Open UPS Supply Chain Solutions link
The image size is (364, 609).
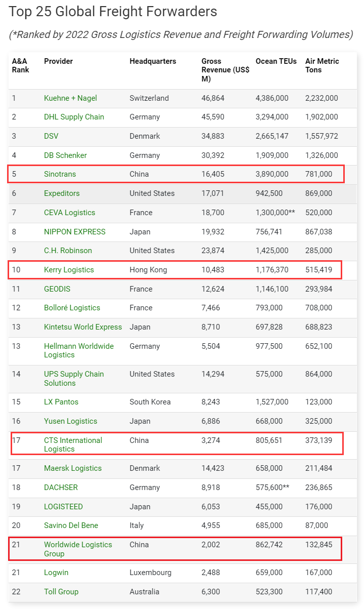pyautogui.click(x=74, y=378)
